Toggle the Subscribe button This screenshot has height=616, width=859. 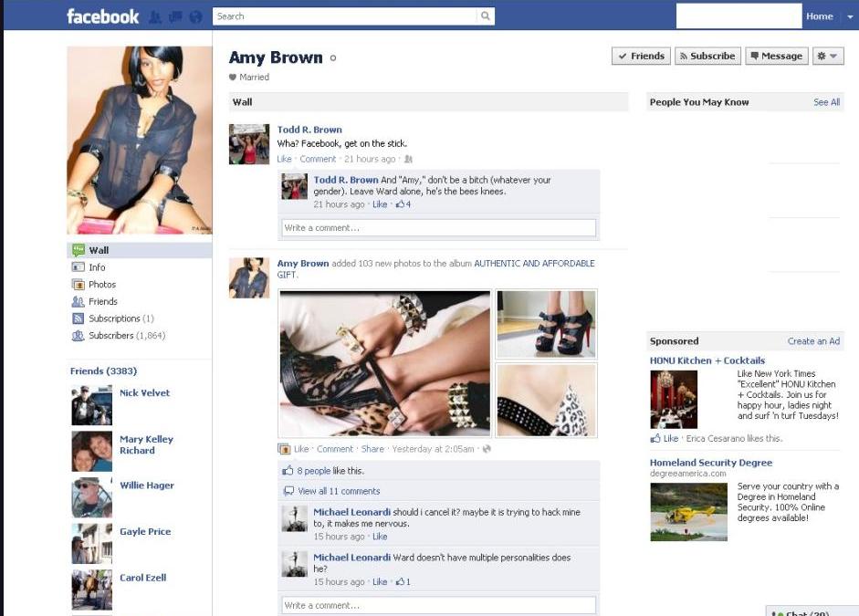(707, 57)
